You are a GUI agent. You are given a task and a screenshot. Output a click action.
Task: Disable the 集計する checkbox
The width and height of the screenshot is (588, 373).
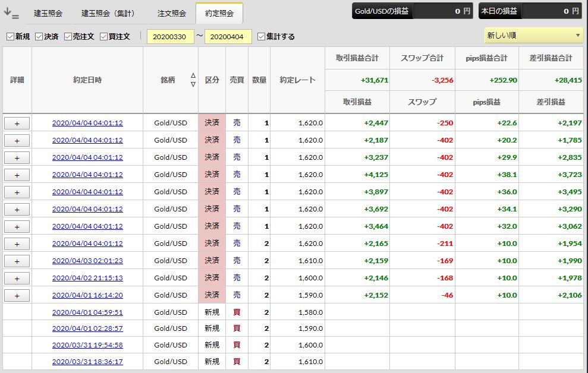(x=262, y=37)
